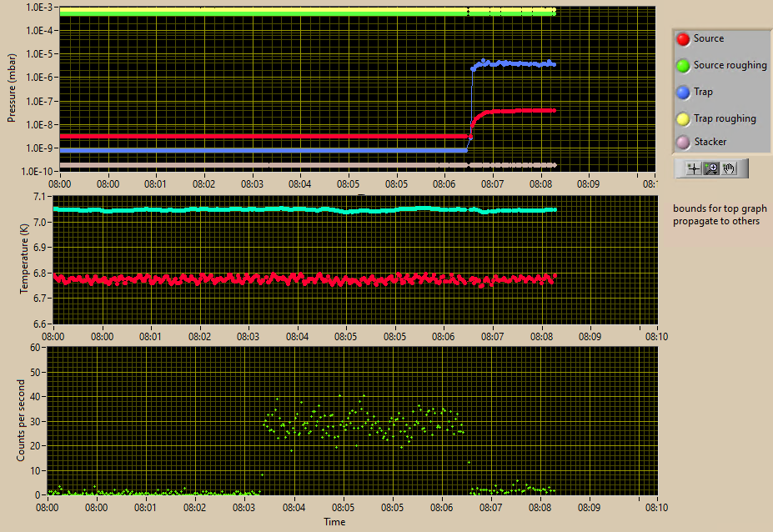Click "08:04" on the pressure graph time axis
This screenshot has width=773, height=532.
[299, 184]
